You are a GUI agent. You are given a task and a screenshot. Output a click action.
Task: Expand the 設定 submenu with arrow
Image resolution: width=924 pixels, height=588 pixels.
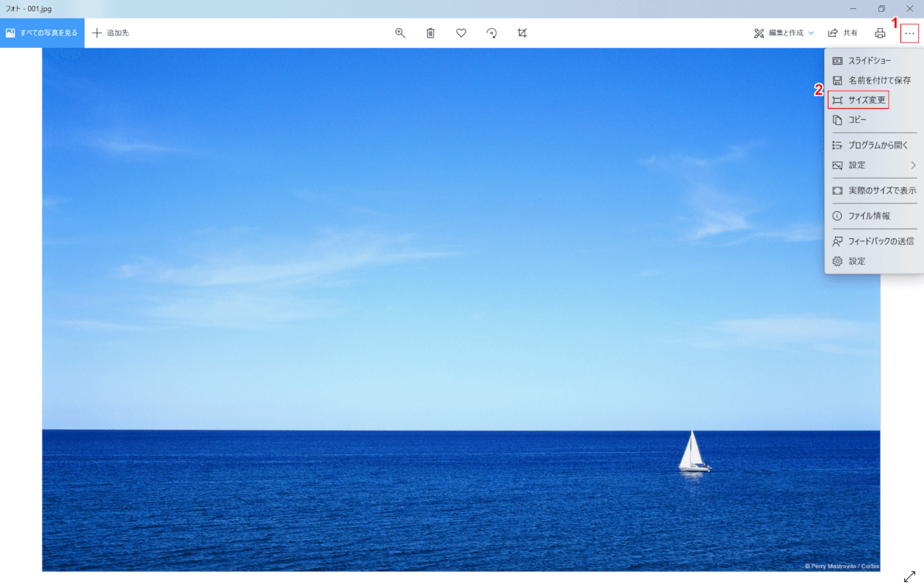coord(873,165)
